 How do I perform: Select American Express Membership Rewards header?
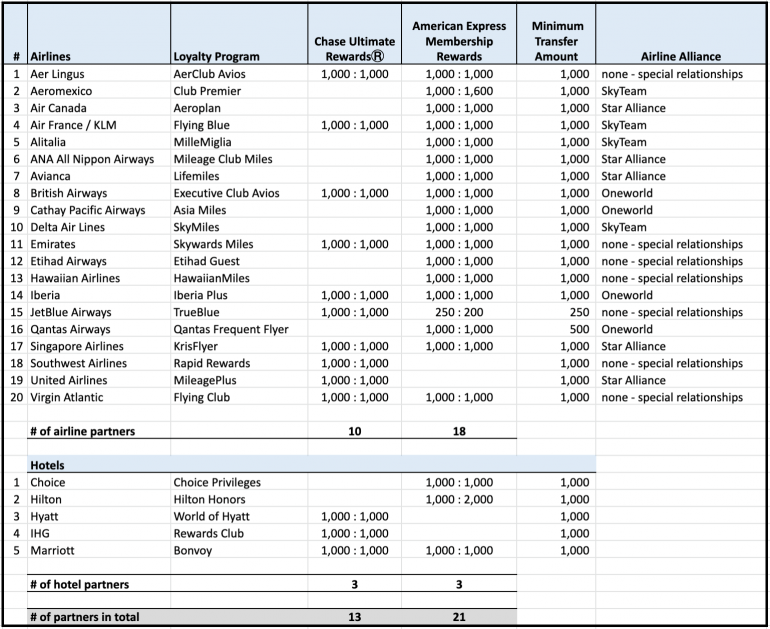(459, 41)
